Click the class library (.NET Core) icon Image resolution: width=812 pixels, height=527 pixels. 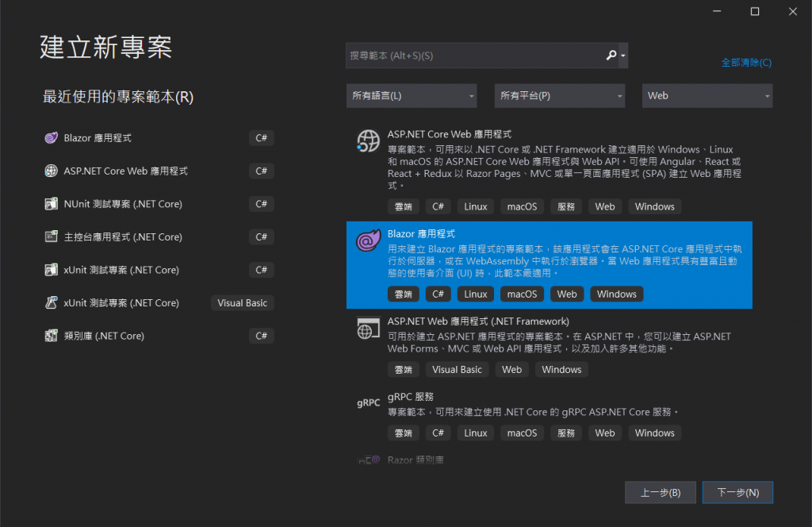(x=51, y=336)
